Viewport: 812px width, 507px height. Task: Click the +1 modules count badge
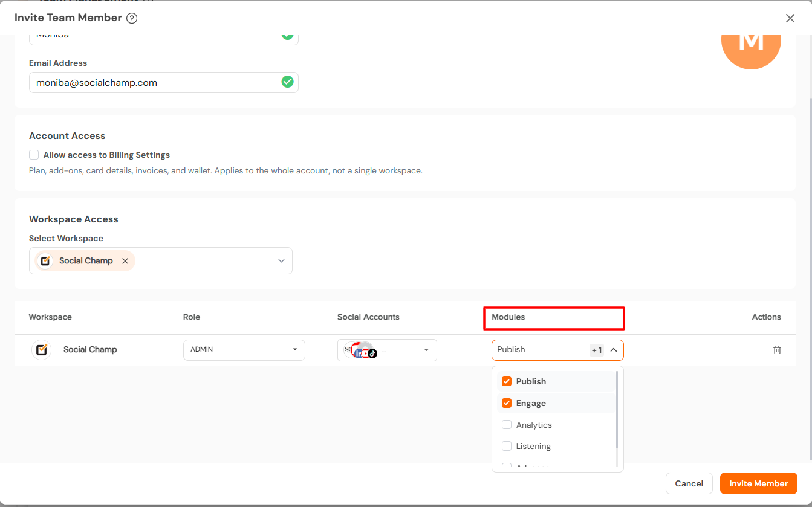click(597, 350)
